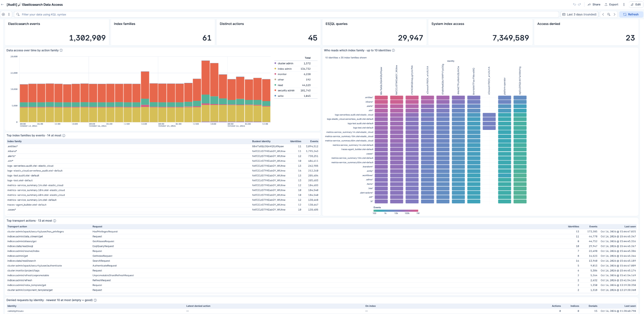This screenshot has width=644, height=314.
Task: Click the 3,094,512 events value
Action: tap(312, 146)
